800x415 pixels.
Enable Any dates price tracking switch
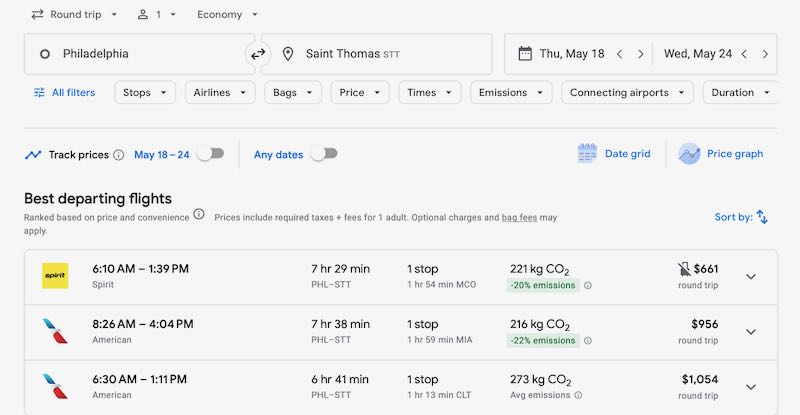tap(323, 154)
